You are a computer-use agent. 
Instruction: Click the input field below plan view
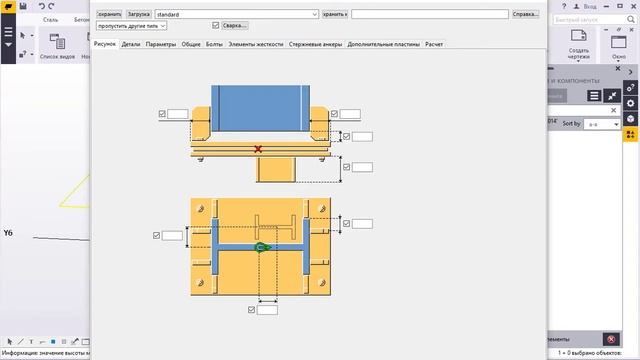coord(267,310)
